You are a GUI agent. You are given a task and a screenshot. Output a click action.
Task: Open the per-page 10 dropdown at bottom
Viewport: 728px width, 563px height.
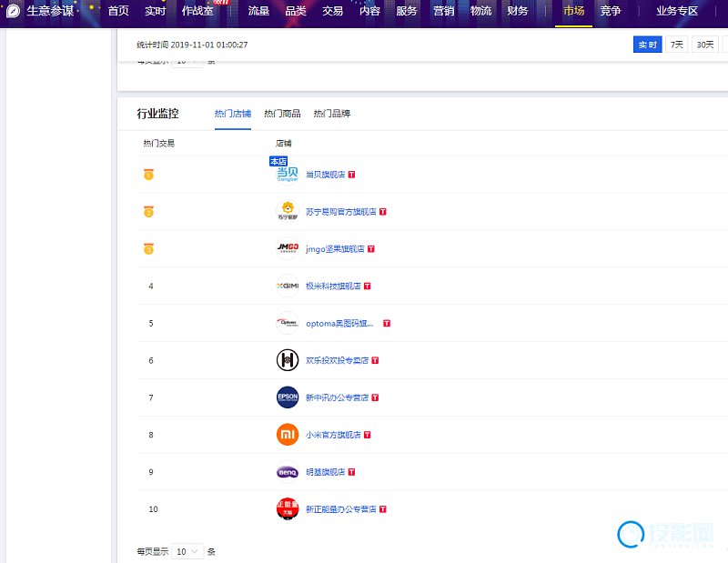[187, 551]
